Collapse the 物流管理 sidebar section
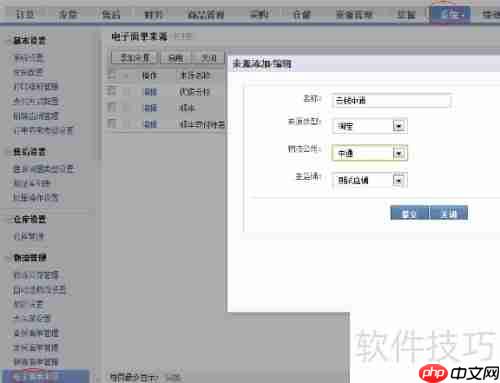This screenshot has width=500, height=383. (29, 257)
